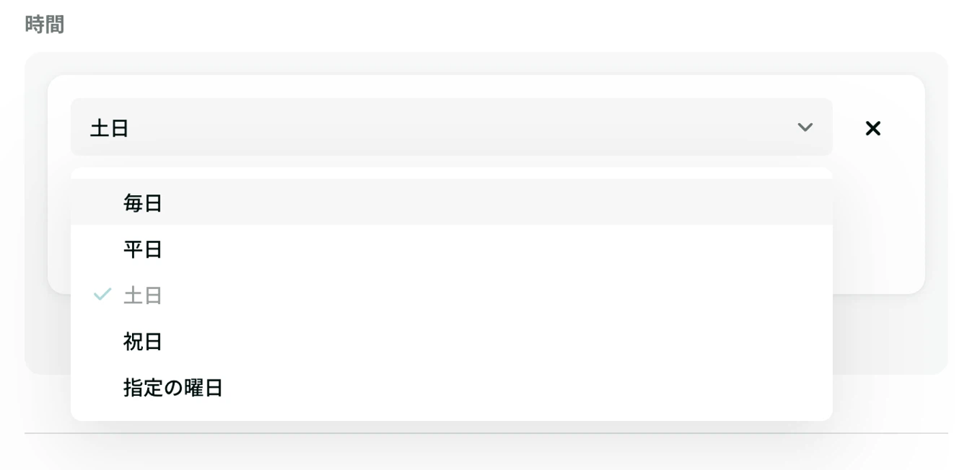Switch the day type to weekdays (平日)
980x470 pixels.
pos(143,250)
